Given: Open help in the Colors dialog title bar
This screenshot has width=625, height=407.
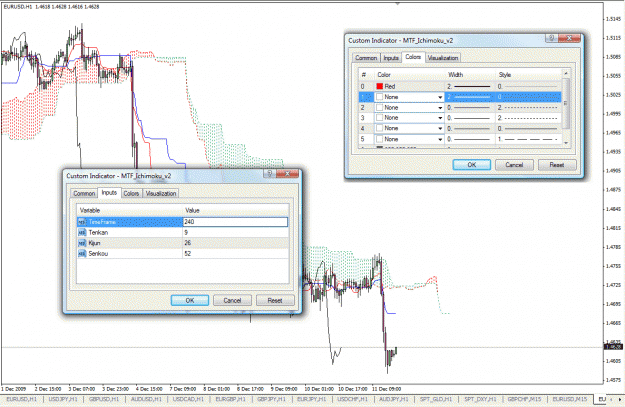Looking at the screenshot, I should (x=552, y=38).
